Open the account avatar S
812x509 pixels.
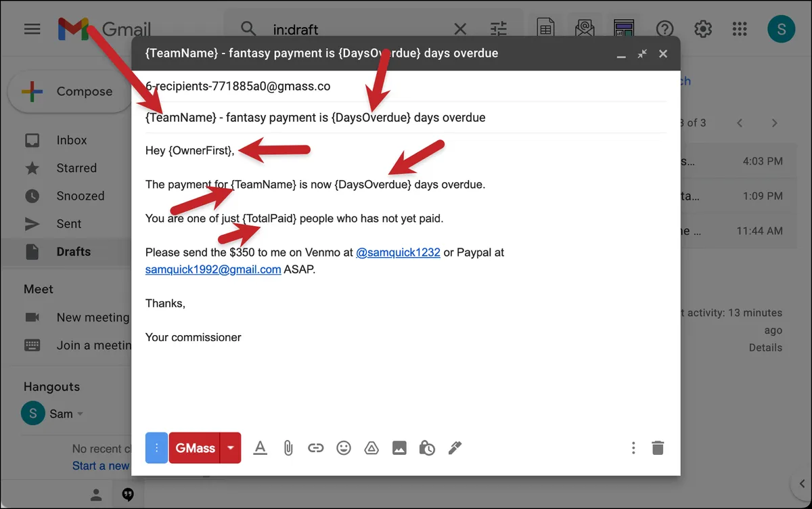(781, 29)
